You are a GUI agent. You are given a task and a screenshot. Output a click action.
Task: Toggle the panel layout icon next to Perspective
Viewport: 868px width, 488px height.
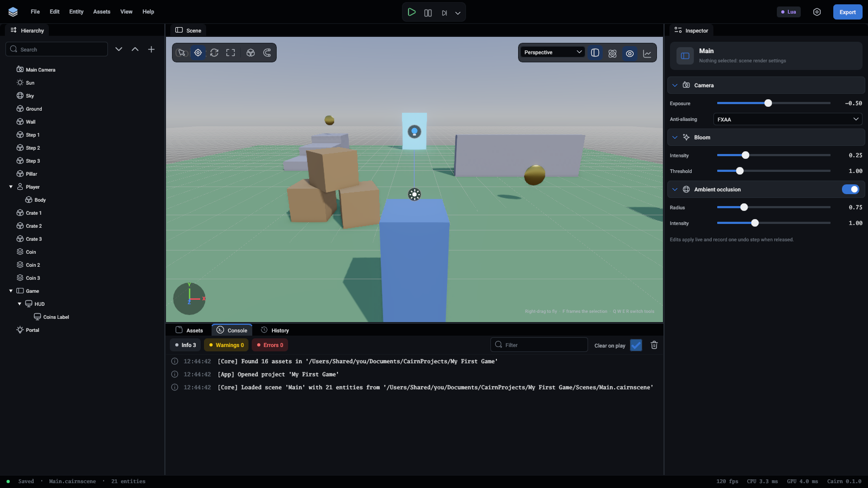click(x=595, y=53)
